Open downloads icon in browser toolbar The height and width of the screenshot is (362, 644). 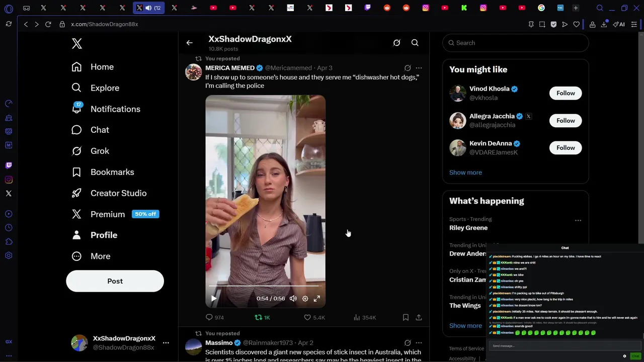[604, 24]
